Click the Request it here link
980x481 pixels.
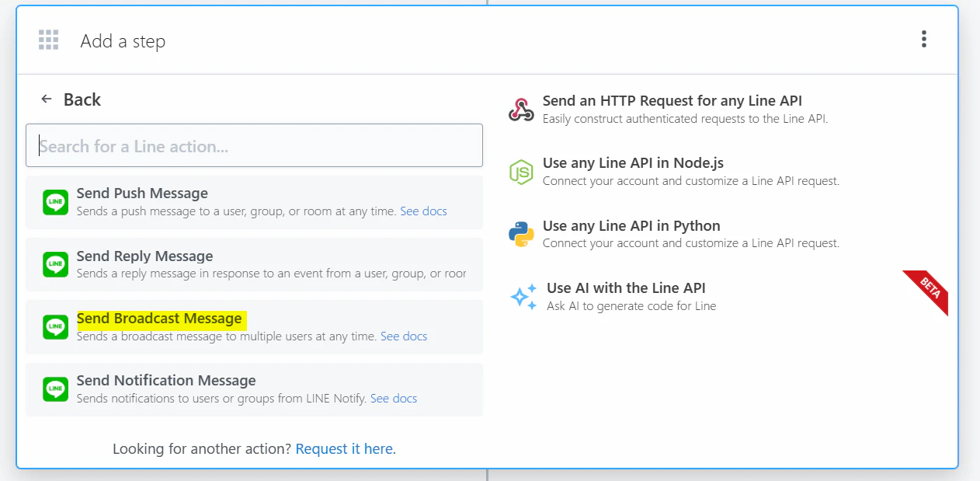click(344, 449)
